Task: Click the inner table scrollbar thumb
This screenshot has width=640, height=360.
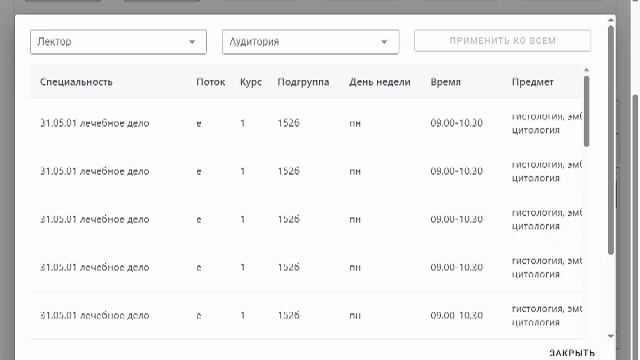Action: (587, 111)
